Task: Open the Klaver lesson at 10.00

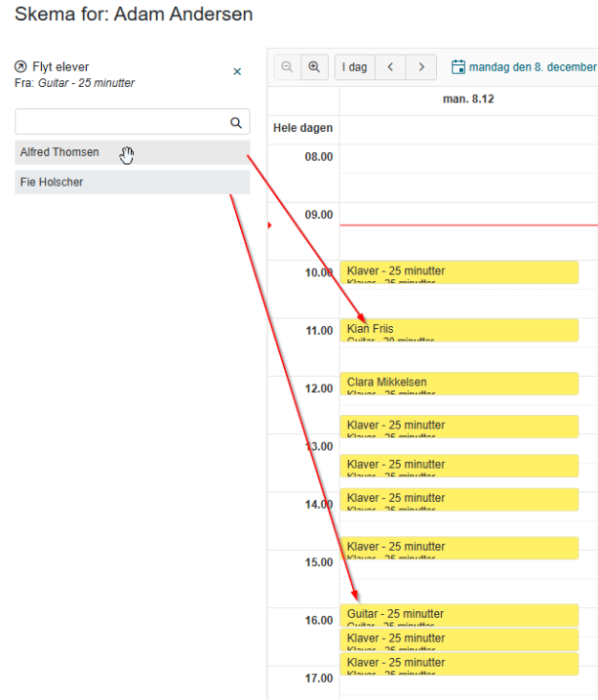Action: click(459, 272)
